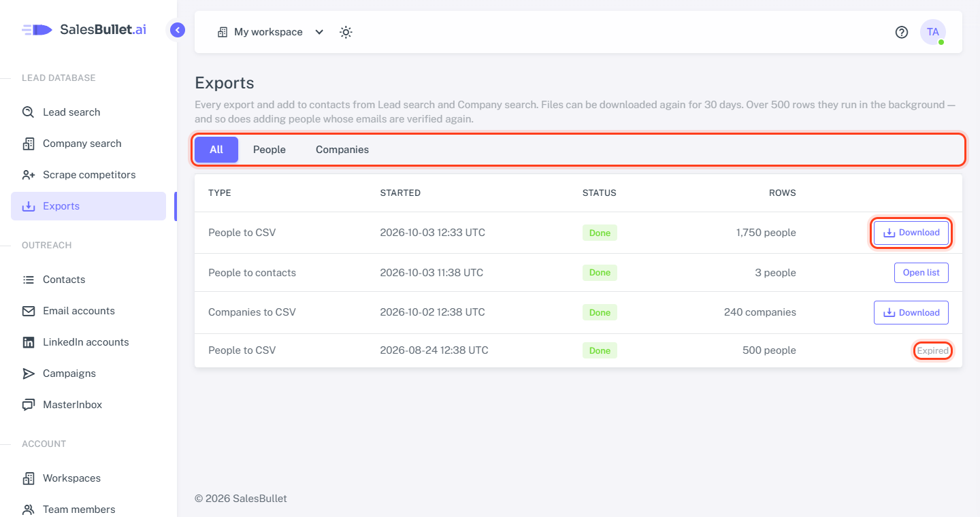Switch to the All exports tab
Image resolution: width=980 pixels, height=517 pixels.
[216, 150]
